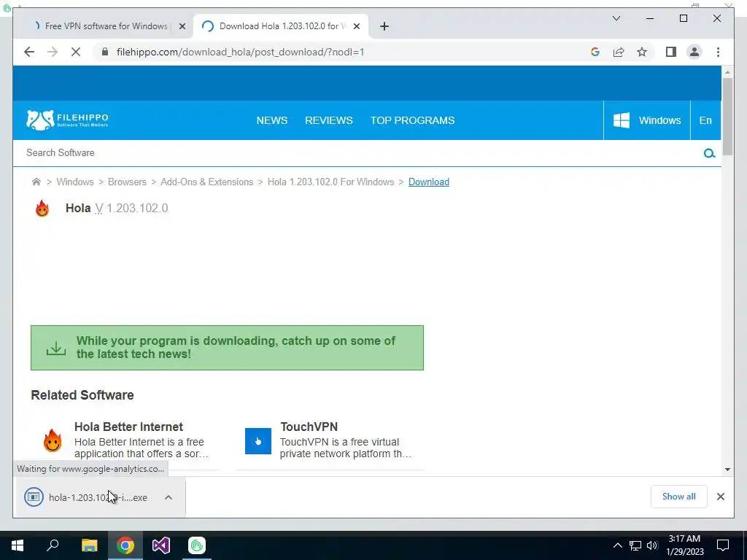The height and width of the screenshot is (560, 747).
Task: Close the downloads bar
Action: 720,497
